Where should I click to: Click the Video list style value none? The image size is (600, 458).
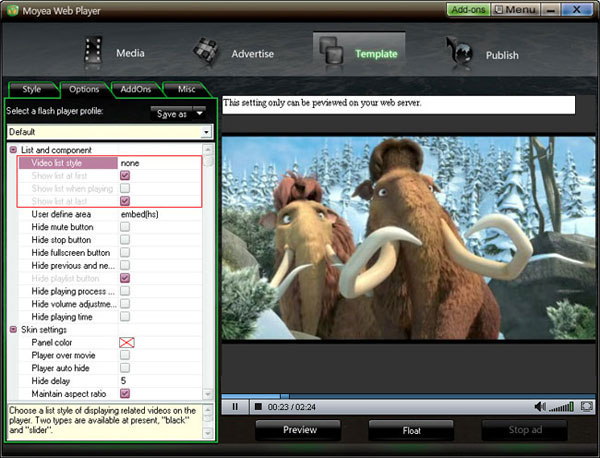click(x=130, y=163)
